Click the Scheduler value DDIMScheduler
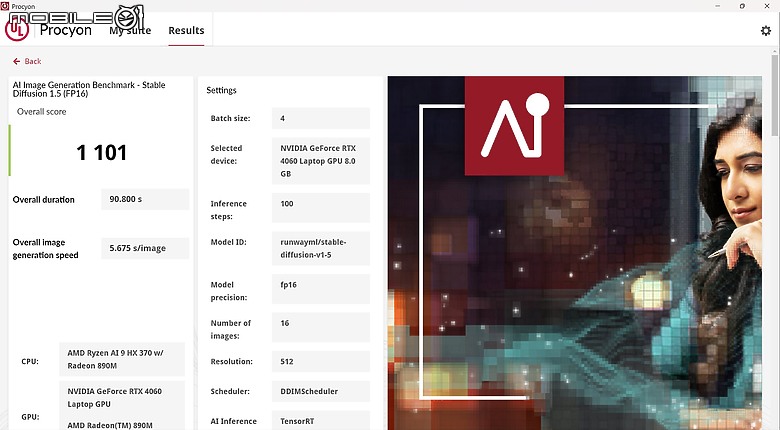 (x=321, y=391)
